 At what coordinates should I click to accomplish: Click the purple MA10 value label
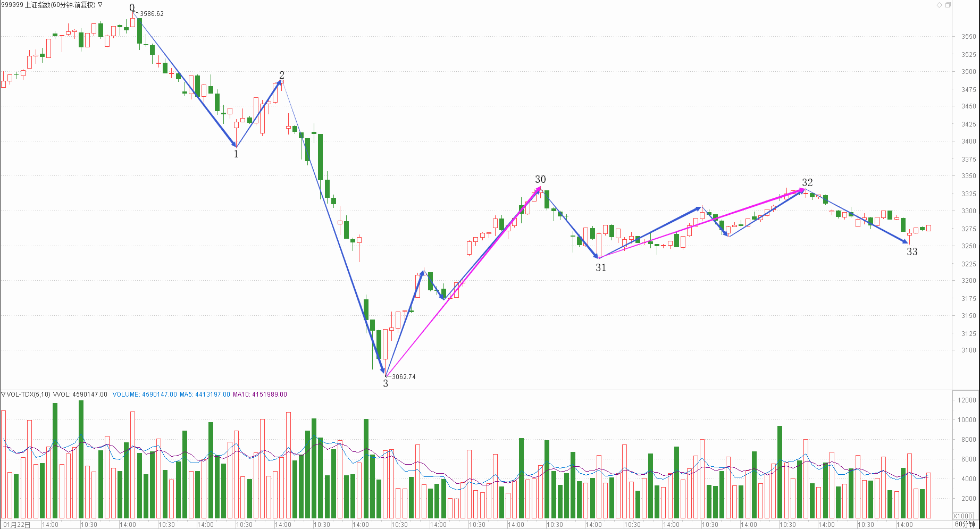click(259, 394)
